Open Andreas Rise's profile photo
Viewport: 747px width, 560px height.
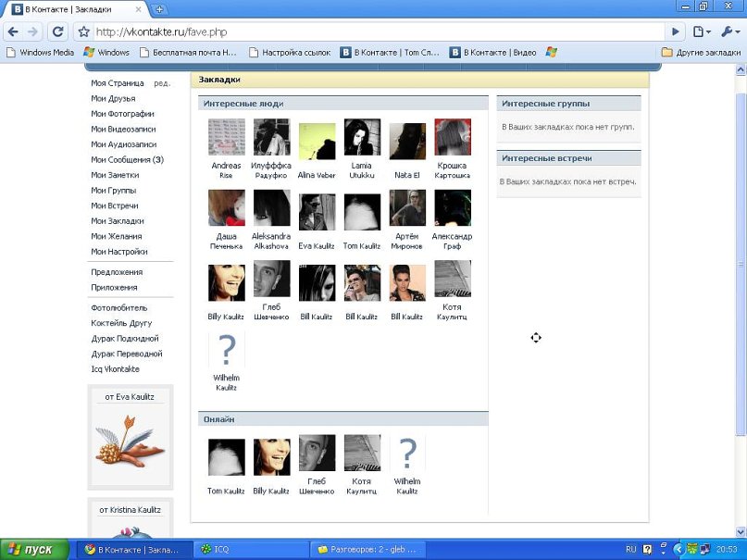click(226, 137)
